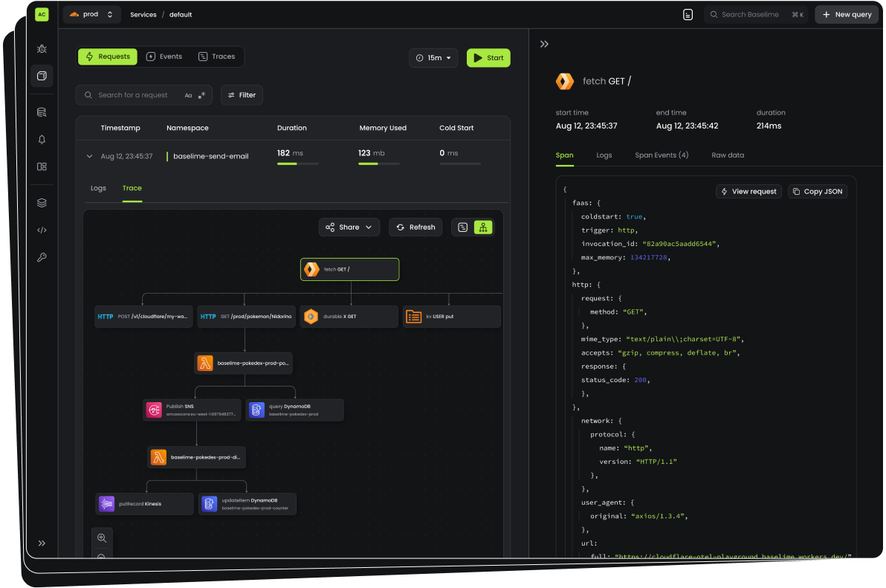Viewport: 886px width, 588px height.
Task: Toggle case-sensitive Aa search option
Action: pyautogui.click(x=188, y=95)
